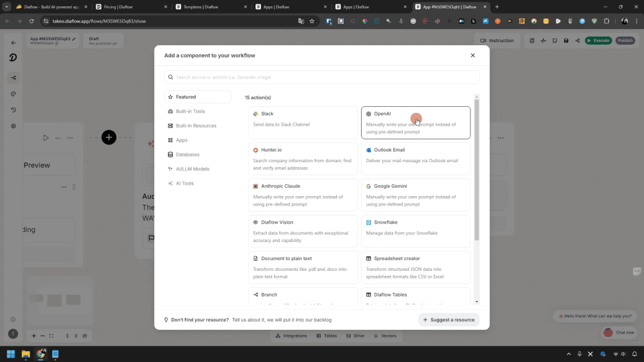644x362 pixels.
Task: Choose the Spreadsheet creator component
Action: point(416,267)
